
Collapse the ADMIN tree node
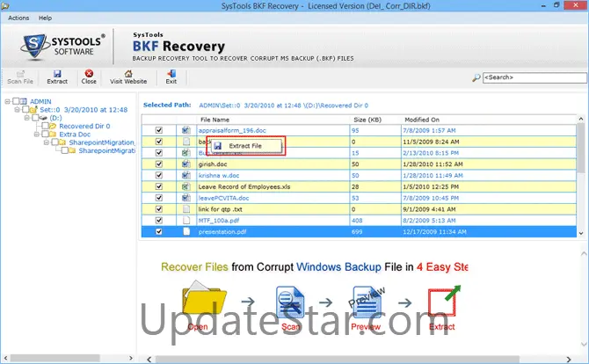[x=7, y=101]
